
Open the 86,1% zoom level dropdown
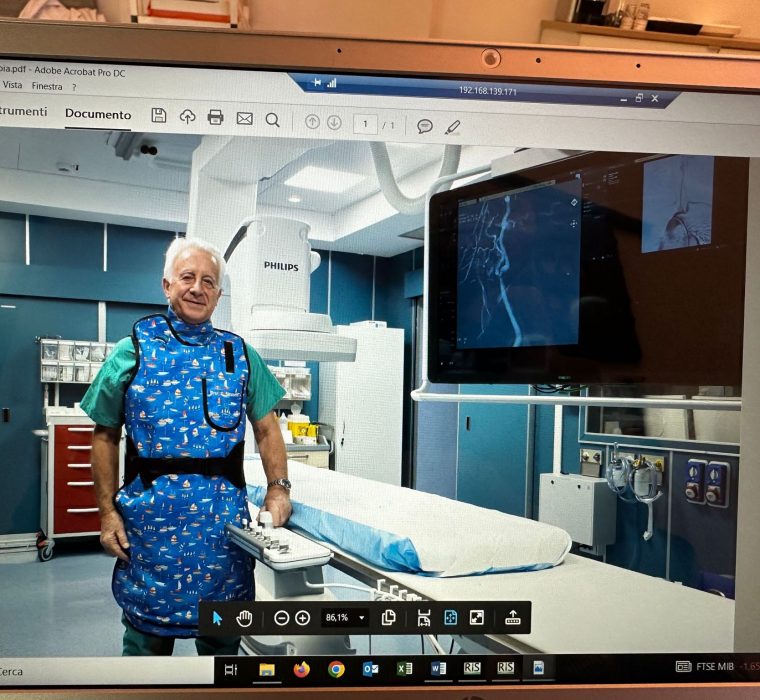point(362,618)
